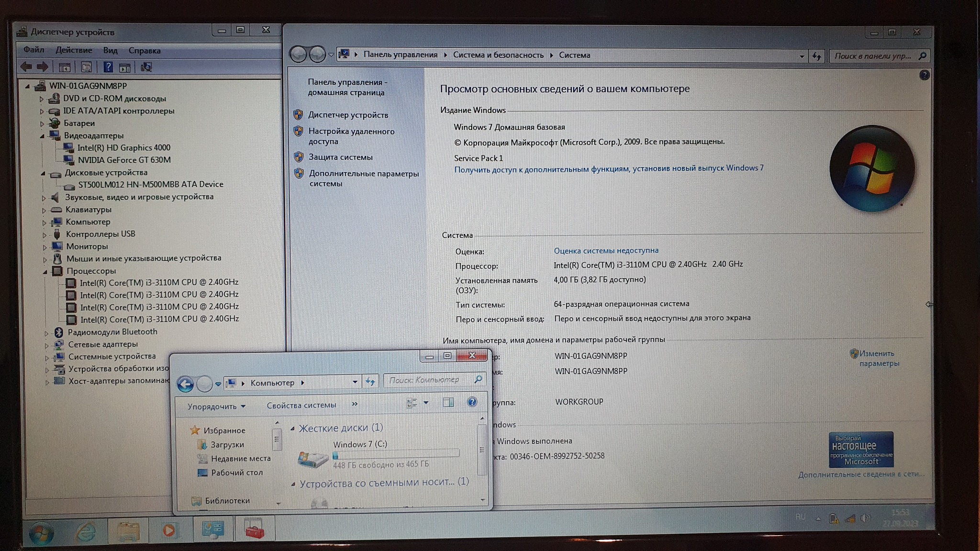Click the Windows Start orb
This screenshot has width=980, height=551.
pos(41,532)
